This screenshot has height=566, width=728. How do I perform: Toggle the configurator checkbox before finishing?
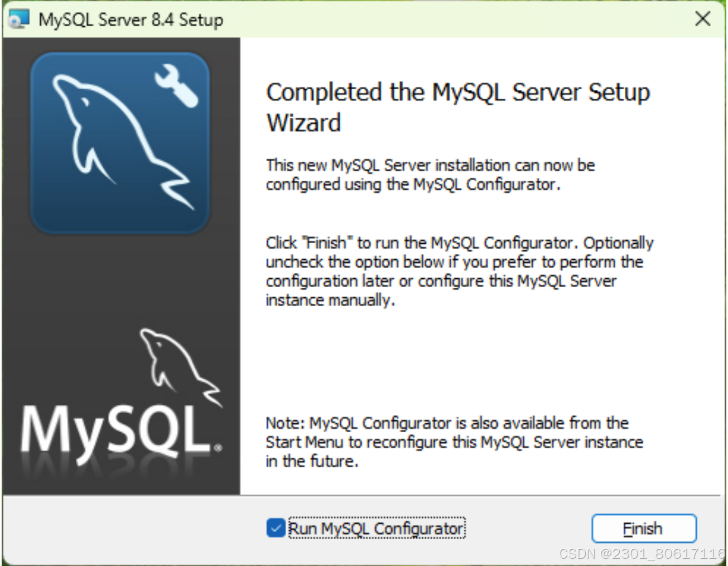[x=275, y=528]
